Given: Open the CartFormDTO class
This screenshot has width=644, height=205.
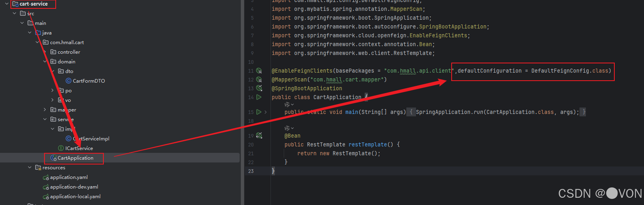Looking at the screenshot, I should click(89, 81).
